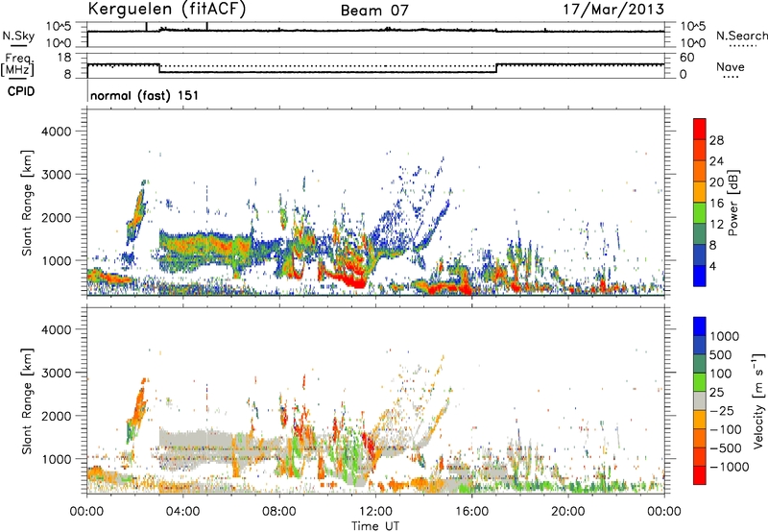Click the bright blue bottom segment of power colorbar
This screenshot has height=532, width=768.
pyautogui.click(x=700, y=277)
